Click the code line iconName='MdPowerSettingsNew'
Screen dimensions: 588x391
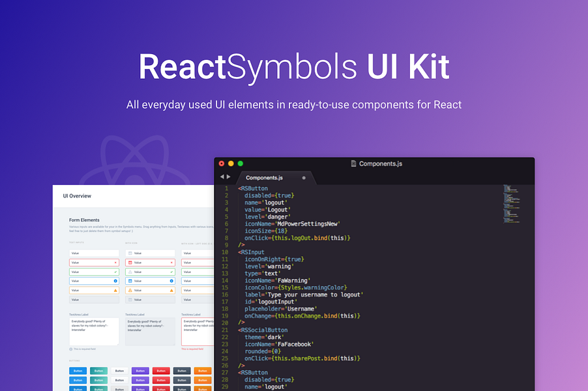coord(293,224)
